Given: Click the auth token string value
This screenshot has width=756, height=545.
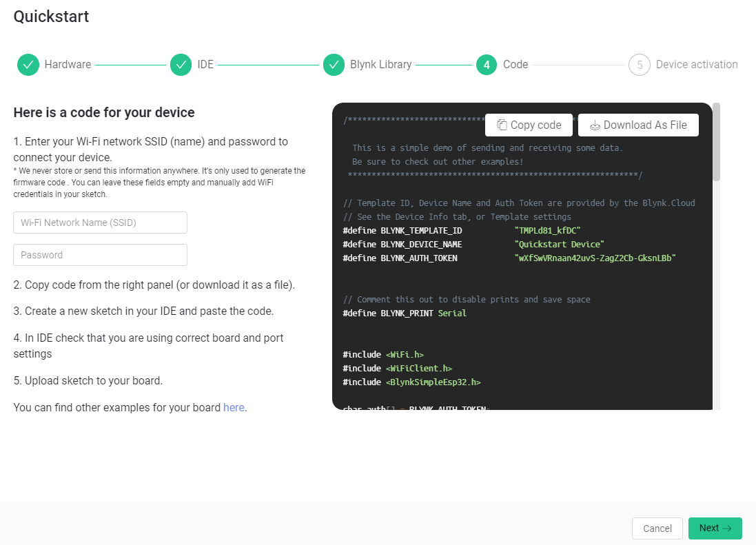Looking at the screenshot, I should click(x=595, y=258).
